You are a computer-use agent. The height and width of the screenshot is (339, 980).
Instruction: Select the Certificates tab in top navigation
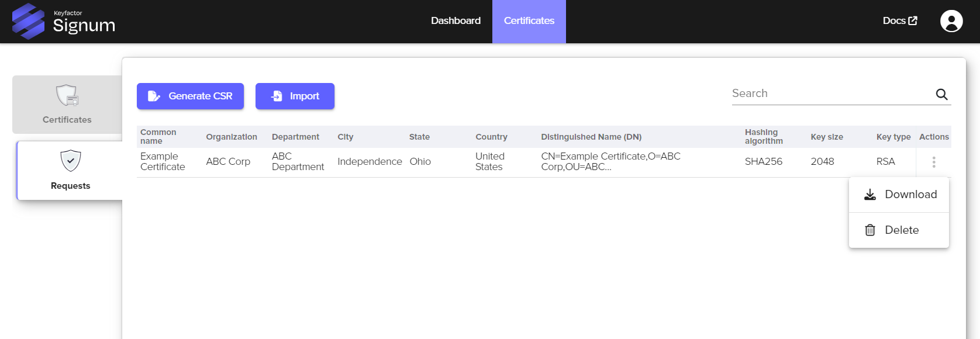pyautogui.click(x=529, y=21)
